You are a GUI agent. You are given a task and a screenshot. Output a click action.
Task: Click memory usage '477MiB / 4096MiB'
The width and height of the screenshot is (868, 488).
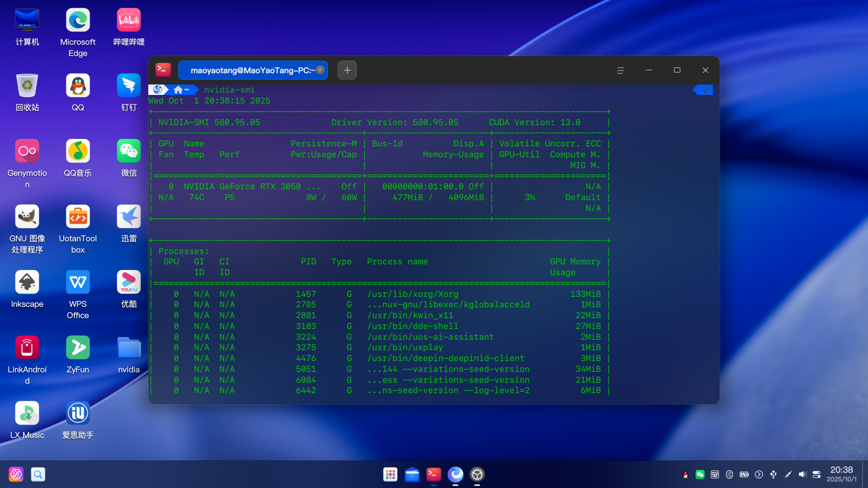point(438,197)
